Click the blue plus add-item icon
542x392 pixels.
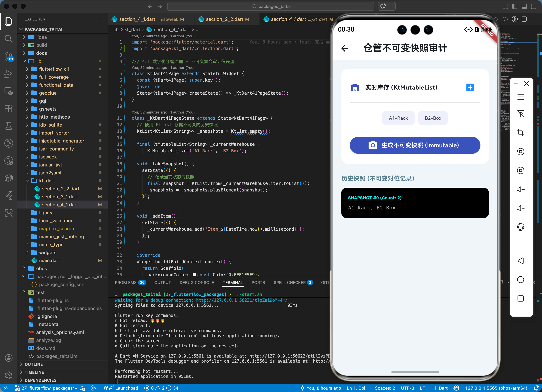470,87
